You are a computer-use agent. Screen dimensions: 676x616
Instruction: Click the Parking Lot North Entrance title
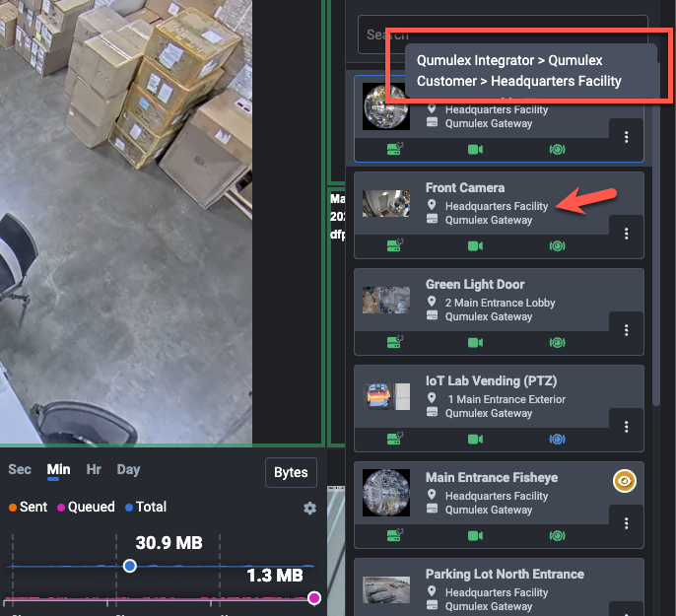pos(505,575)
